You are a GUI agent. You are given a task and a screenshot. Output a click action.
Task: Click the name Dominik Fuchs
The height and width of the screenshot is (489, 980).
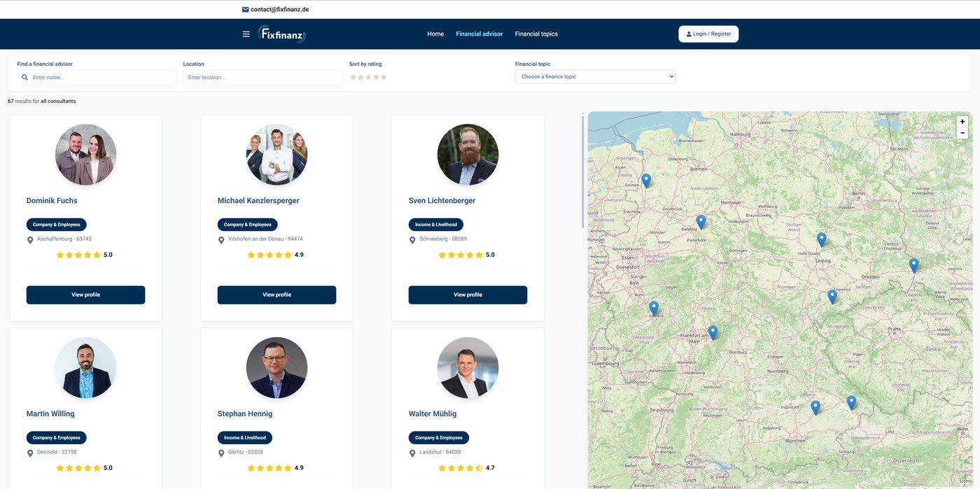click(x=52, y=201)
